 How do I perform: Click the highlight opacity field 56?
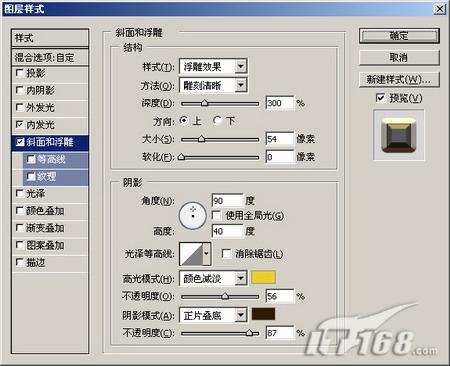280,296
